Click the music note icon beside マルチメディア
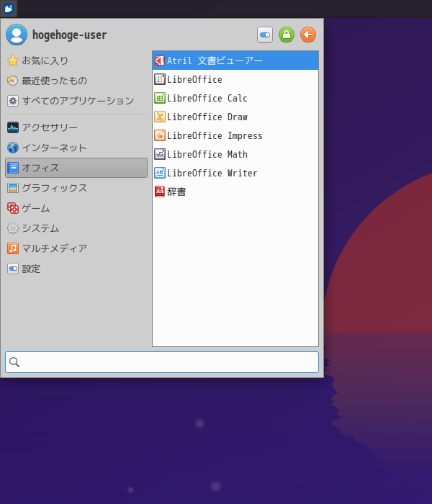Image resolution: width=432 pixels, height=504 pixels. click(x=13, y=248)
